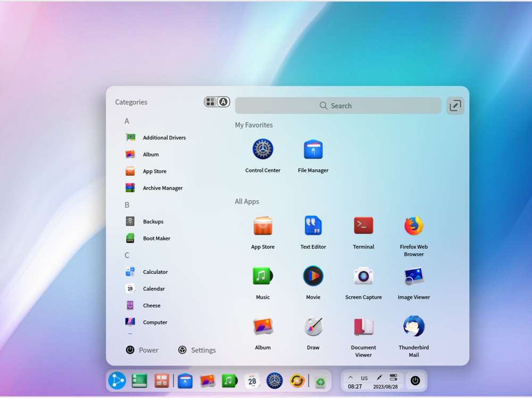Open Terminal from All Apps
532x398 pixels.
pos(363,226)
